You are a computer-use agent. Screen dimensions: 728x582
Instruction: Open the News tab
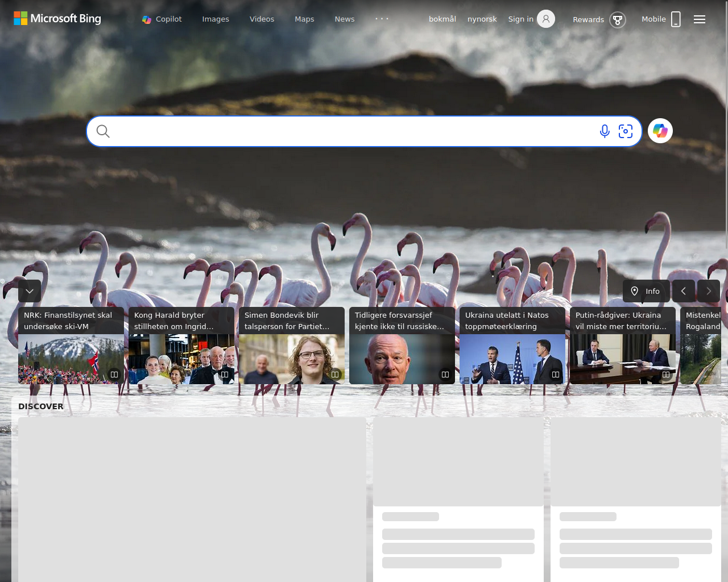point(345,19)
